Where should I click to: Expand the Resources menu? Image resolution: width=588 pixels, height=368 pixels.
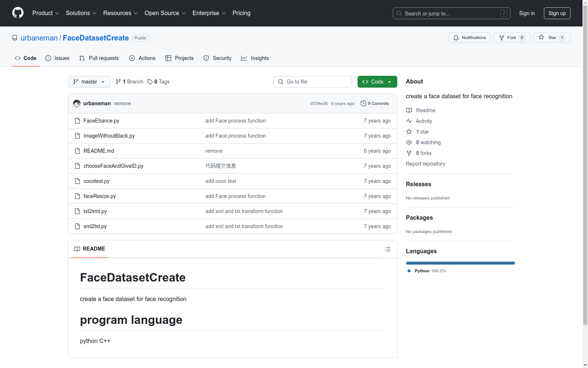(121, 13)
